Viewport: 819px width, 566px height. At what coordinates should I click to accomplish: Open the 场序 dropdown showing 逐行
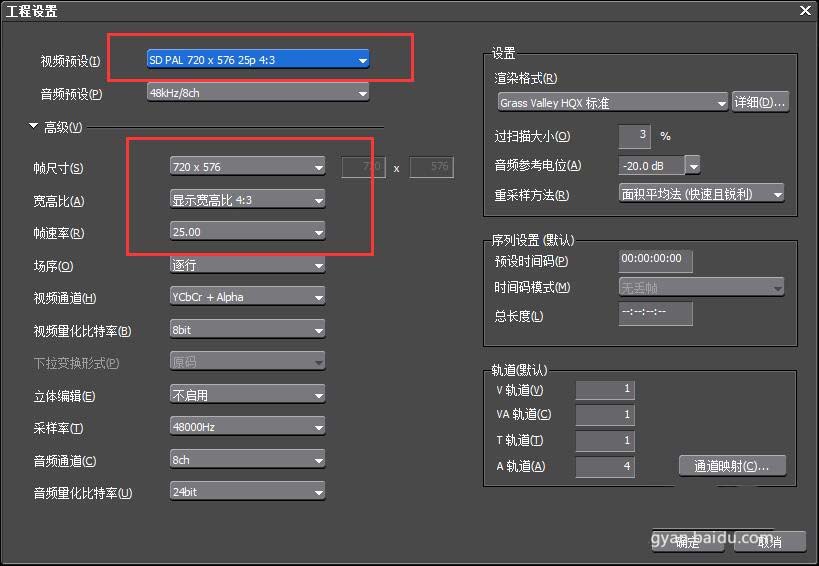247,265
